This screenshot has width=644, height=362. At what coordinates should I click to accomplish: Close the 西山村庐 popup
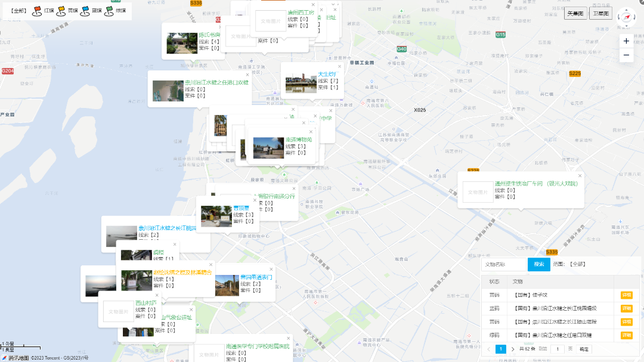tap(157, 295)
